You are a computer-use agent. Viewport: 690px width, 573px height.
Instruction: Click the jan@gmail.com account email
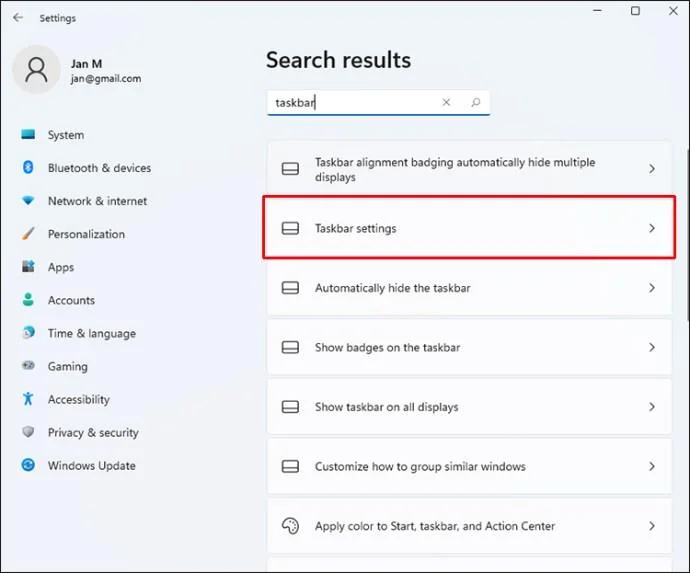[106, 79]
